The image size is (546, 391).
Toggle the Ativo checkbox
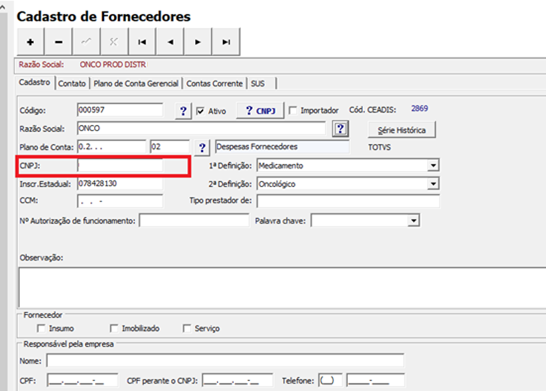[200, 111]
